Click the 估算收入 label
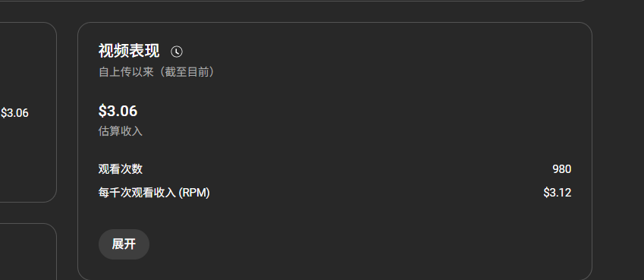The image size is (644, 280). (x=121, y=131)
